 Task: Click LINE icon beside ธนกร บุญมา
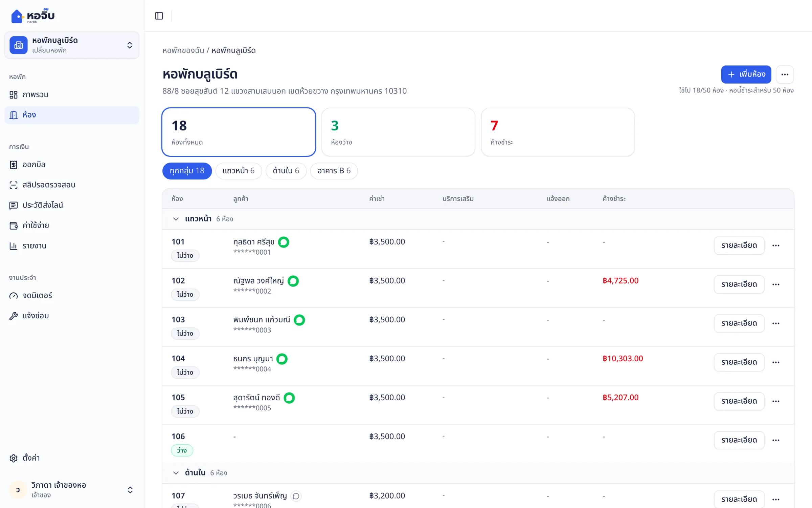pos(282,359)
